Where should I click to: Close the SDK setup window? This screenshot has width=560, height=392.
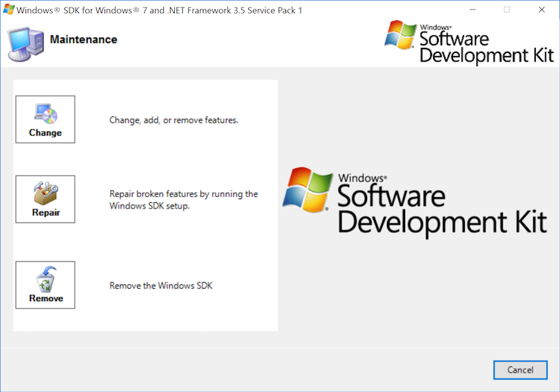[x=541, y=9]
